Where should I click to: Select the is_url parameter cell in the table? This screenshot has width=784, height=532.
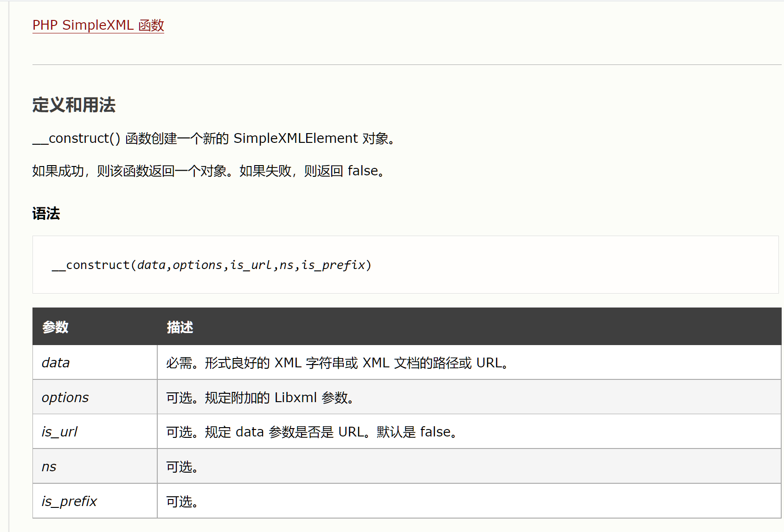coord(59,432)
